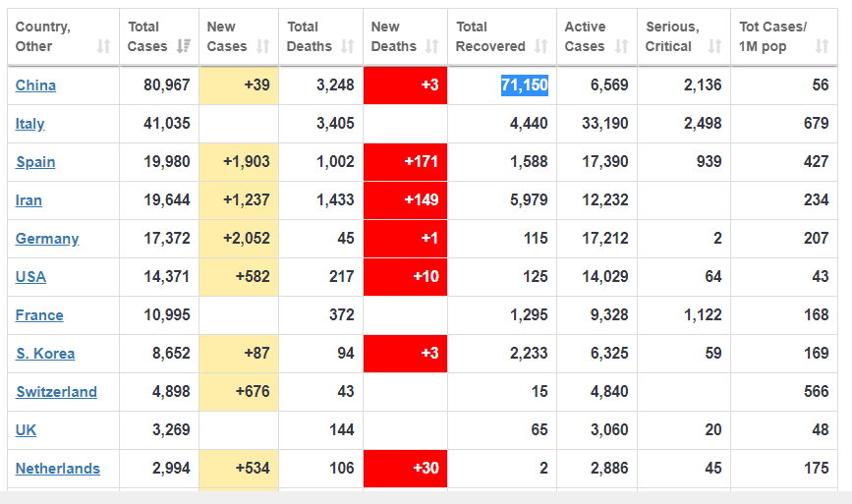Open the S. Korea country link
Viewport: 852px width, 504px height.
coord(45,354)
